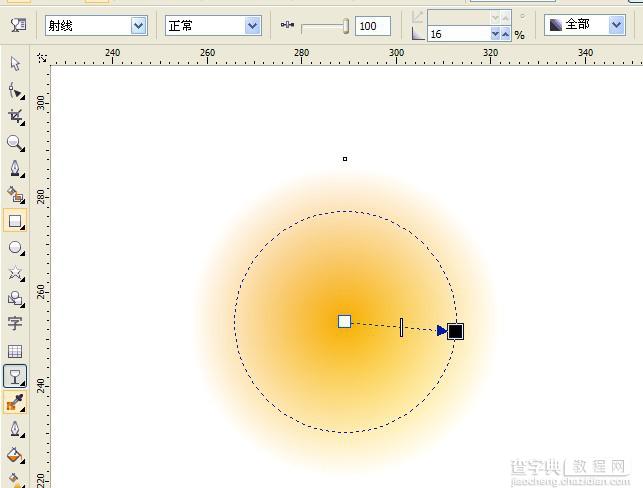Select the Ellipse tool
The height and width of the screenshot is (488, 643).
click(16, 247)
